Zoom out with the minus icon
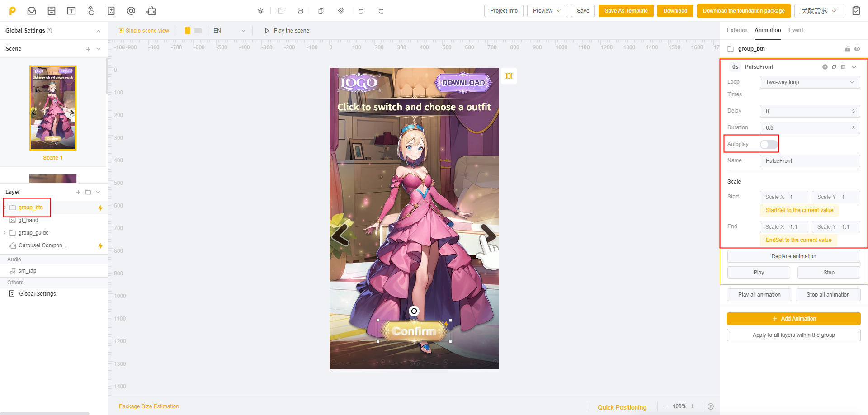Viewport: 868px width, 415px height. (x=666, y=406)
